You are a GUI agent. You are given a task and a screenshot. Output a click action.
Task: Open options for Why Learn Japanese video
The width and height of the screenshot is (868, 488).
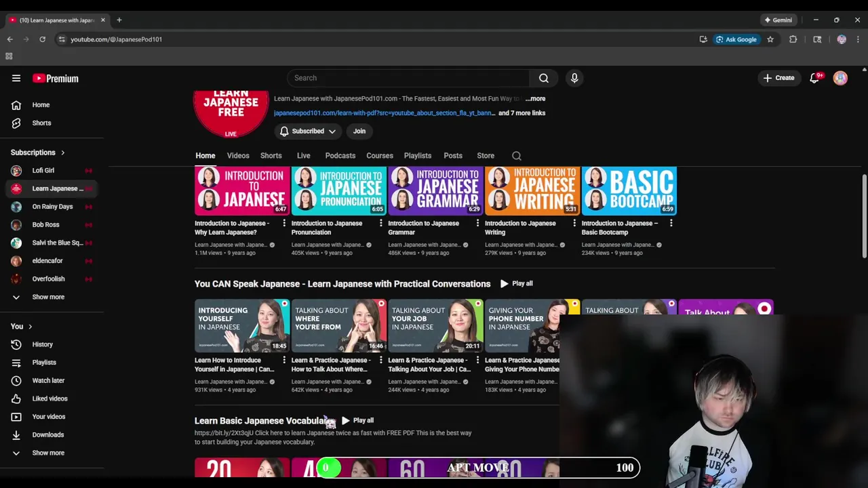284,223
